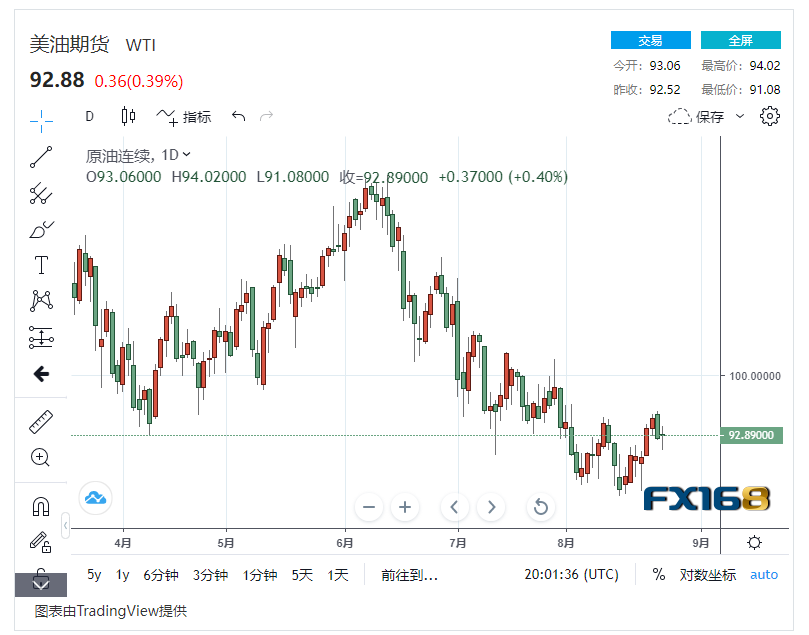Open the XABCD pattern tool
The width and height of the screenshot is (809, 635).
tap(40, 300)
